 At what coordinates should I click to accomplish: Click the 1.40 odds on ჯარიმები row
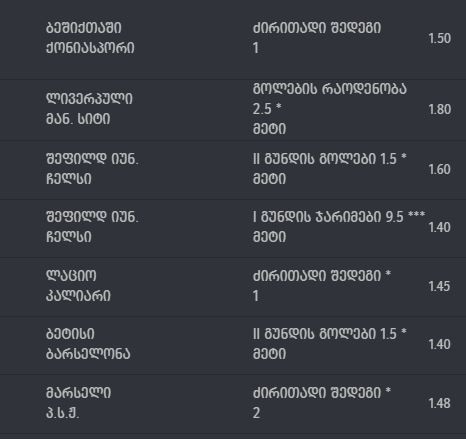(x=440, y=227)
